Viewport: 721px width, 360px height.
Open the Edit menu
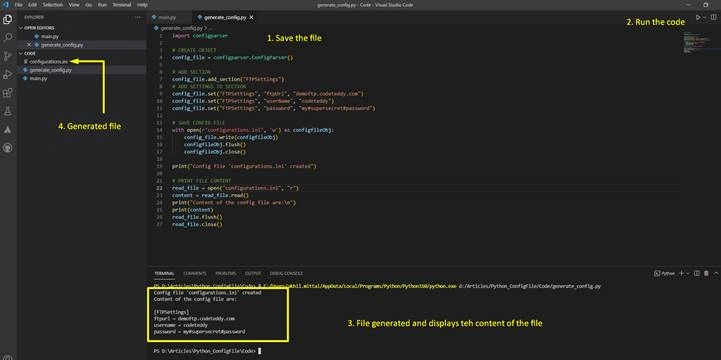tap(32, 5)
